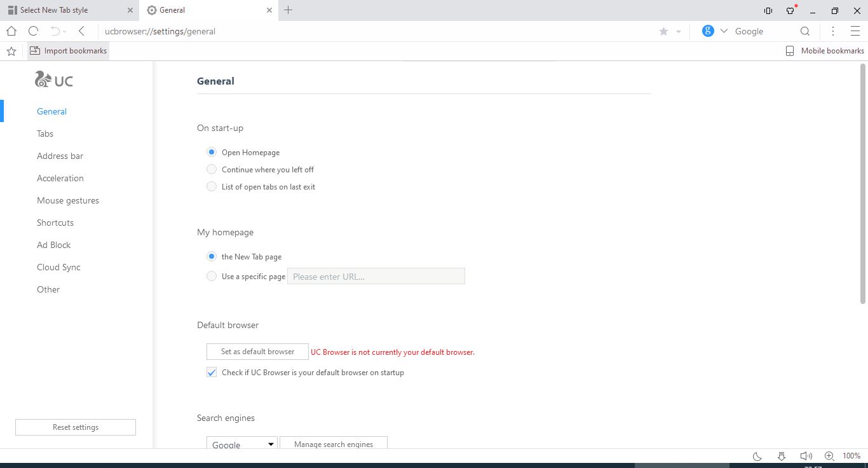Click the undo closed tab icon
Image resolution: width=868 pixels, height=468 pixels.
click(x=56, y=31)
